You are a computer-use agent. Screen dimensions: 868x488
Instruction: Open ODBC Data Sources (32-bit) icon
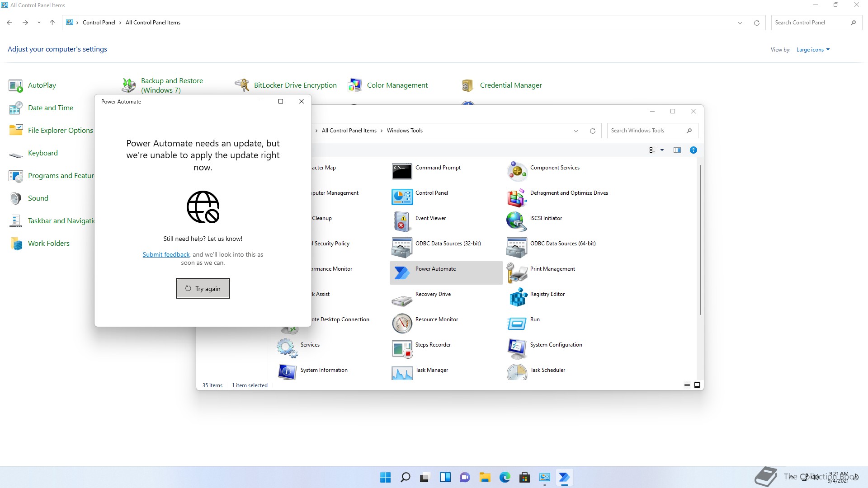coord(402,247)
